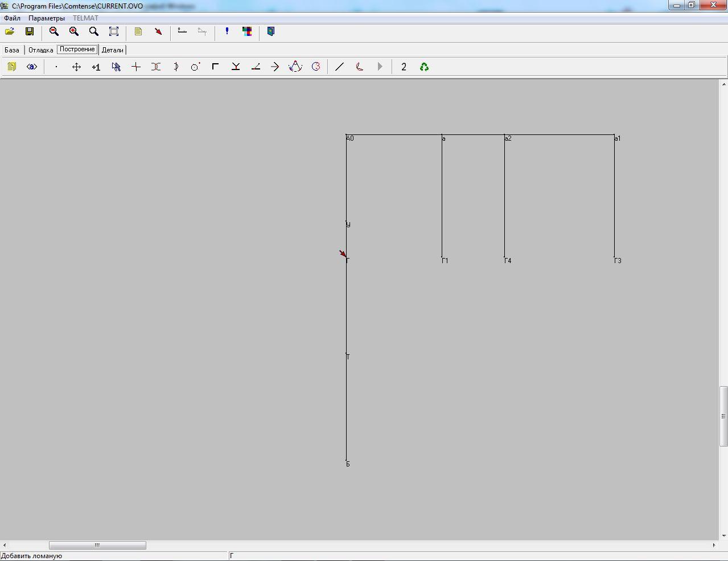Open the stacked yellow pages icon
728x561 pixels.
pos(11,67)
